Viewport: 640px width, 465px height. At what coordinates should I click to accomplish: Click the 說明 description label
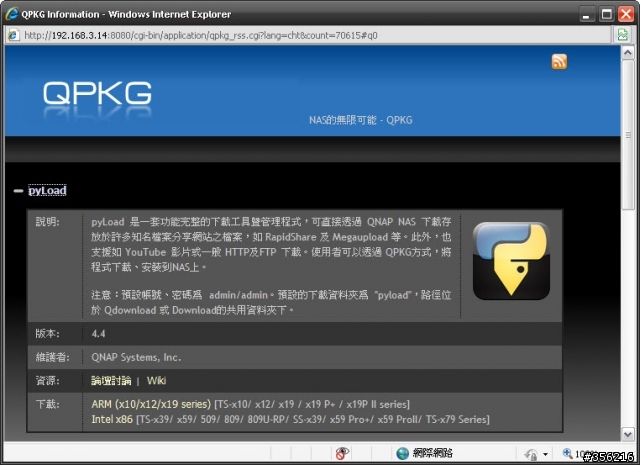pyautogui.click(x=47, y=222)
